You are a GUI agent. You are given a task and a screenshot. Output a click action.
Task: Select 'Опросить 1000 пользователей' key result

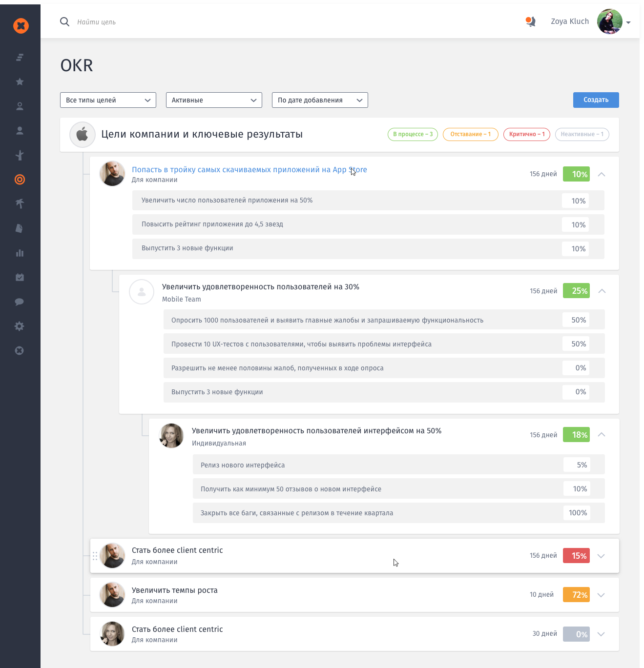(384, 320)
